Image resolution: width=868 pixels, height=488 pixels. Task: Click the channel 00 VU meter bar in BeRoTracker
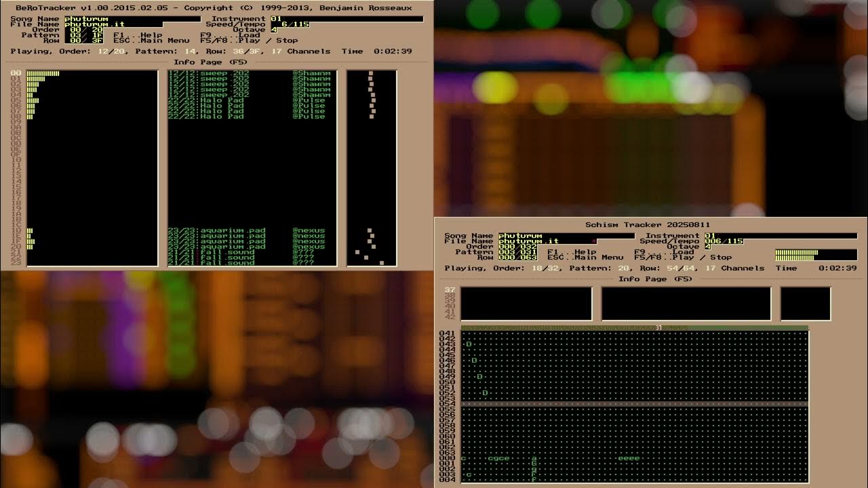[43, 73]
